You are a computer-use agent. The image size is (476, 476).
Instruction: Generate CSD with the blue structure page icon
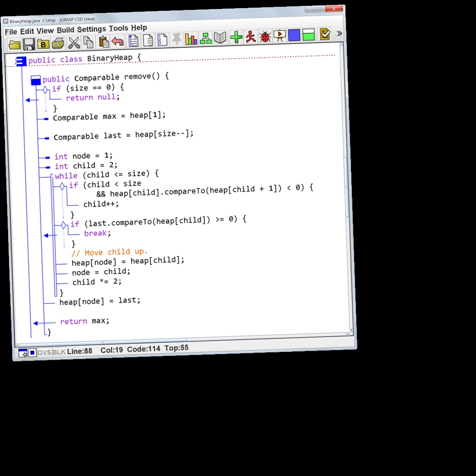pos(133,41)
